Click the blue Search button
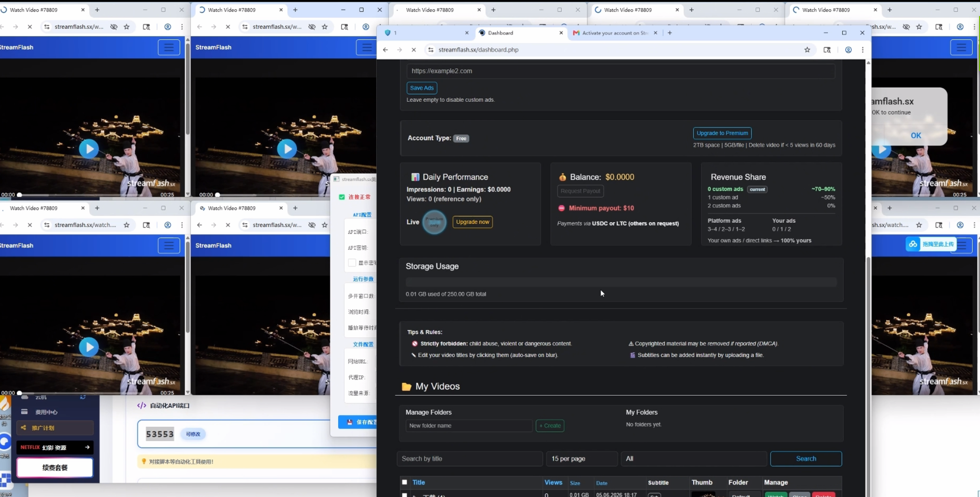Image resolution: width=980 pixels, height=497 pixels. tap(806, 458)
